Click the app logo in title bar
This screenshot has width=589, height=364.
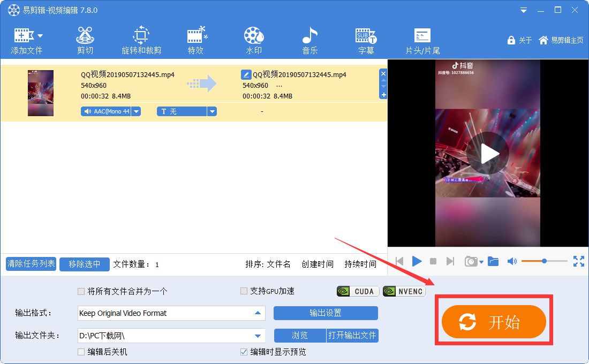pos(13,10)
